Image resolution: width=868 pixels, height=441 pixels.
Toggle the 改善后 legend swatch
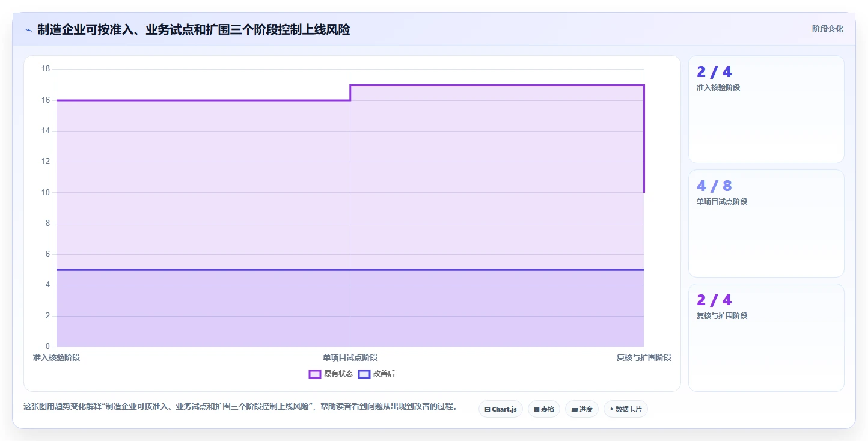tap(364, 374)
